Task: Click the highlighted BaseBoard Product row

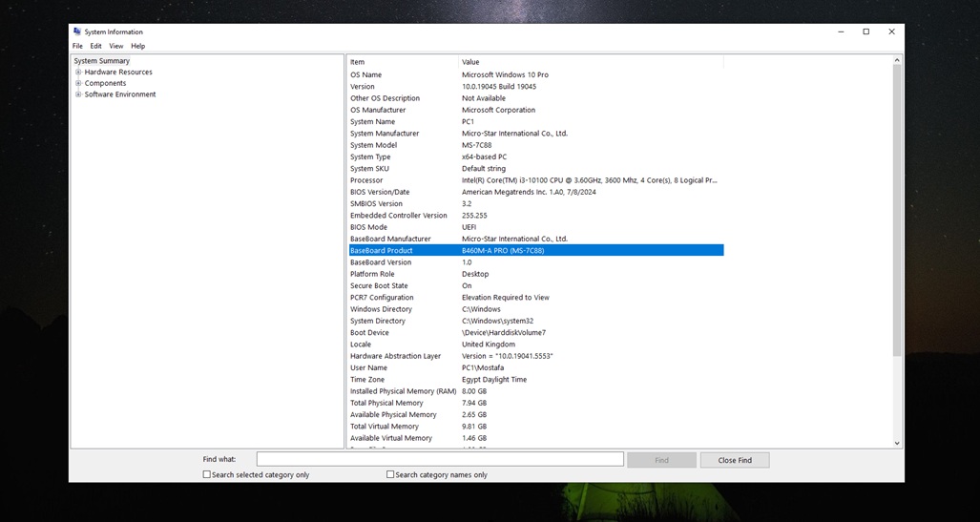Action: coord(536,251)
